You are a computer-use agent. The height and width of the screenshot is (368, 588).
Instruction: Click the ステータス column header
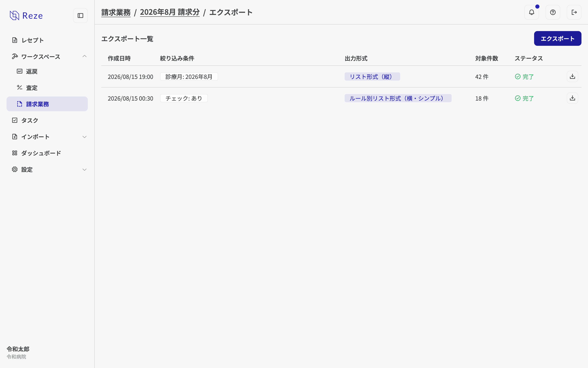(529, 58)
